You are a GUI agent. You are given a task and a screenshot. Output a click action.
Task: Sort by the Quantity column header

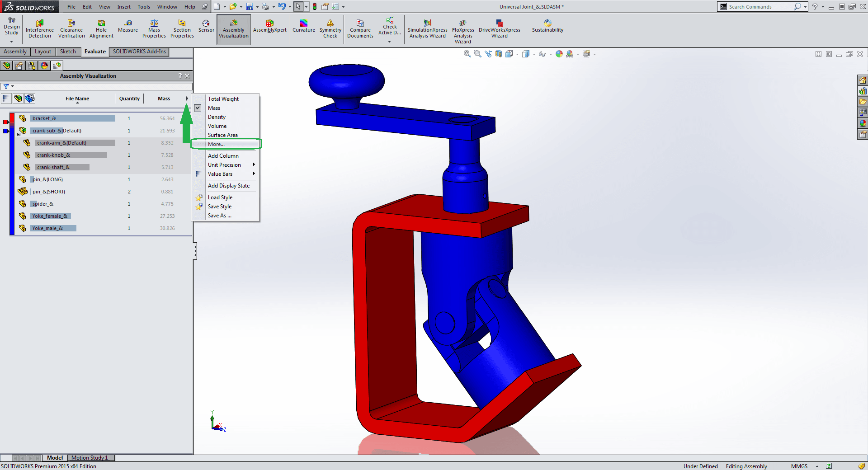(x=129, y=99)
